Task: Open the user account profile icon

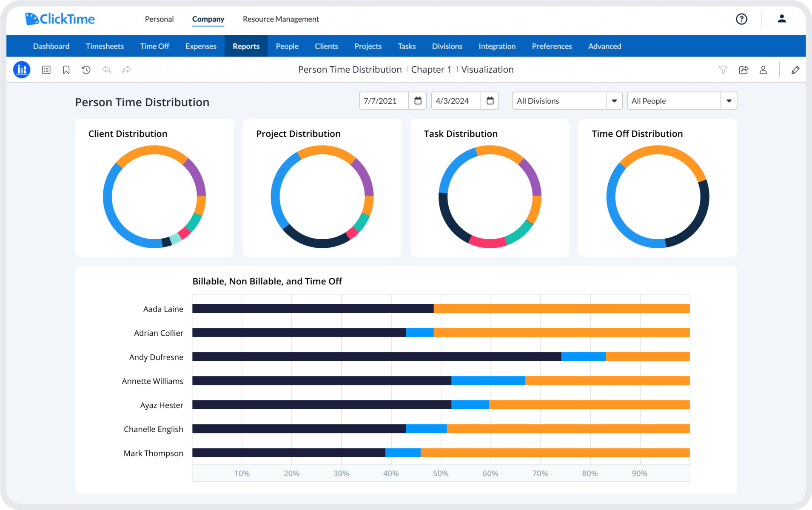Action: click(781, 19)
